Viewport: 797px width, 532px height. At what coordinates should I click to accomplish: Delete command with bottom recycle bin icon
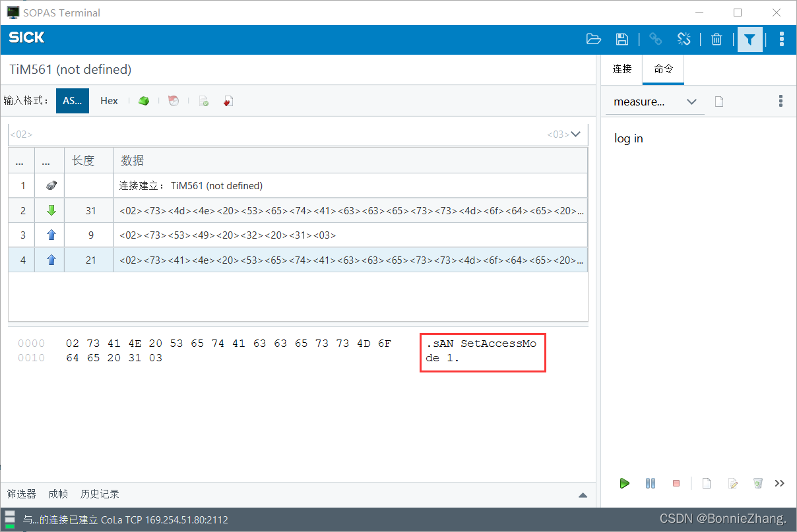tap(758, 483)
